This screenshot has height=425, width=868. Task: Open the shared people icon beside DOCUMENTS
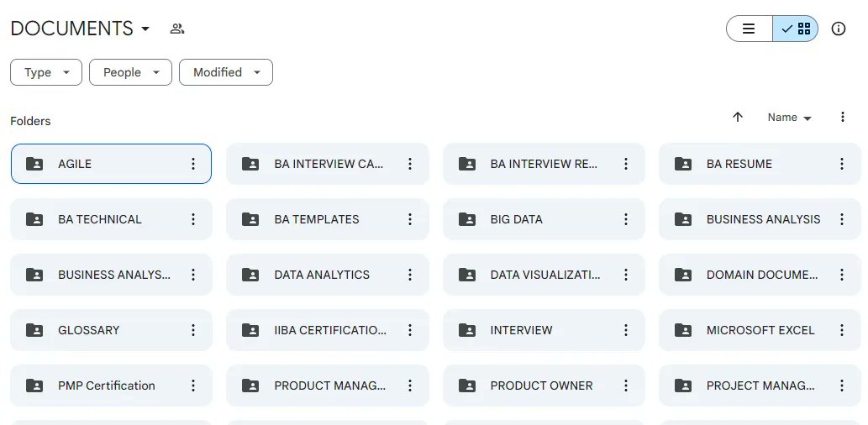[x=177, y=29]
